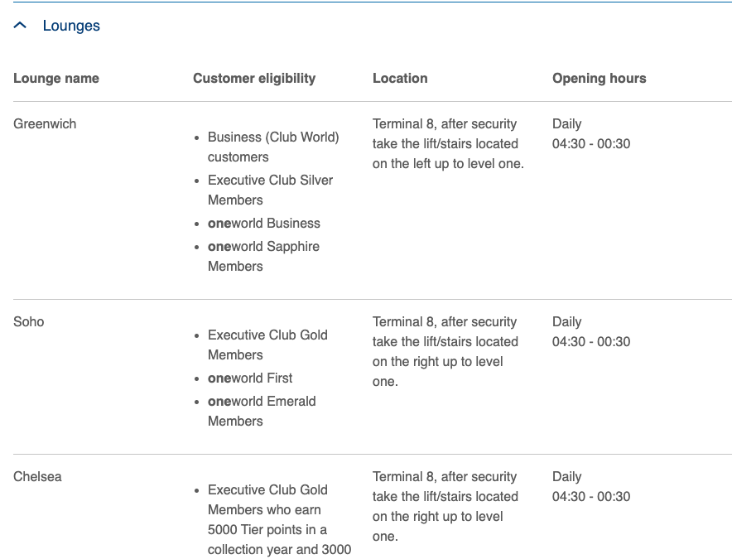Click the Location column header
The image size is (756, 559).
pos(400,78)
